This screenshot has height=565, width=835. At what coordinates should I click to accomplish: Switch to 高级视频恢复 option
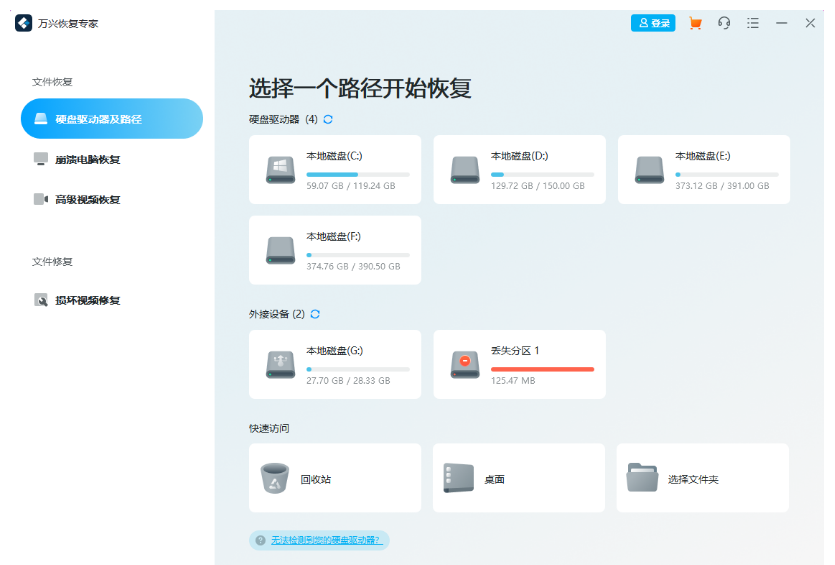pyautogui.click(x=87, y=199)
